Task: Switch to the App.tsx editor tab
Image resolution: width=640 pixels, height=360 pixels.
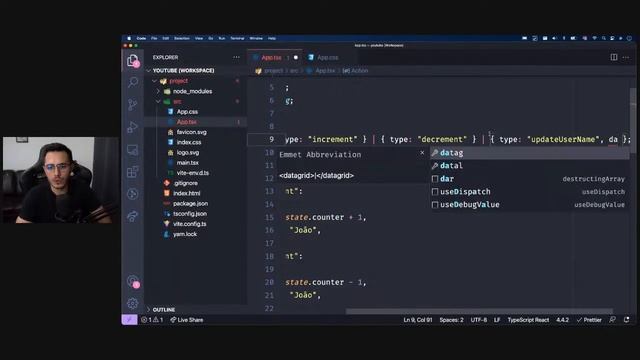Action: tap(276, 58)
